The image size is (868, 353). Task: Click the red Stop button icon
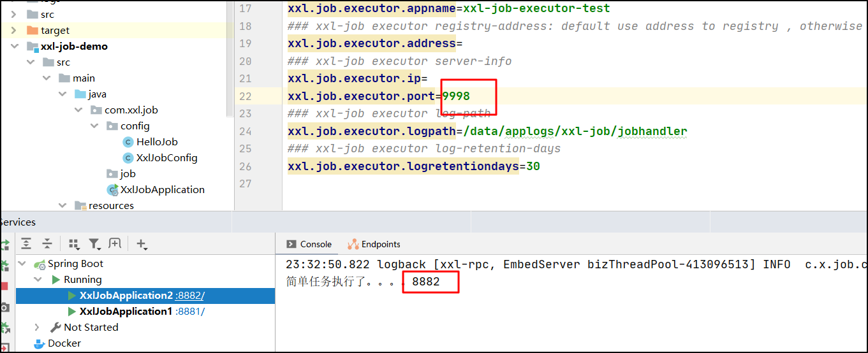(x=4, y=286)
